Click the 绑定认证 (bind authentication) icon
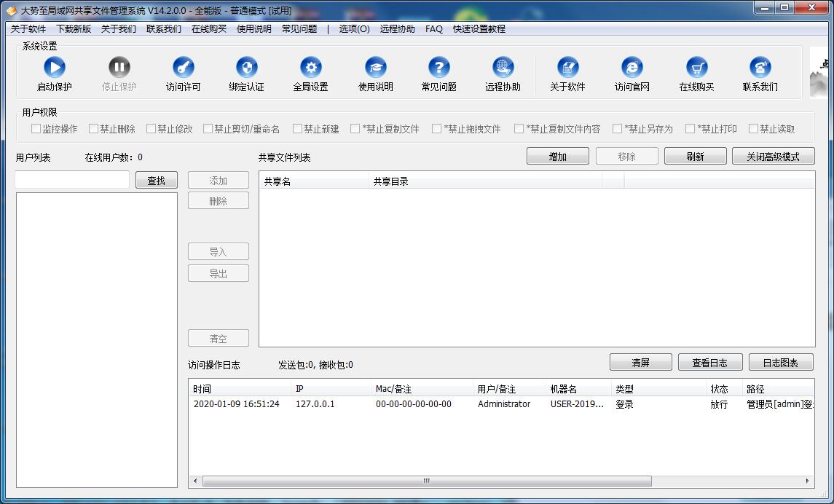 (x=246, y=73)
